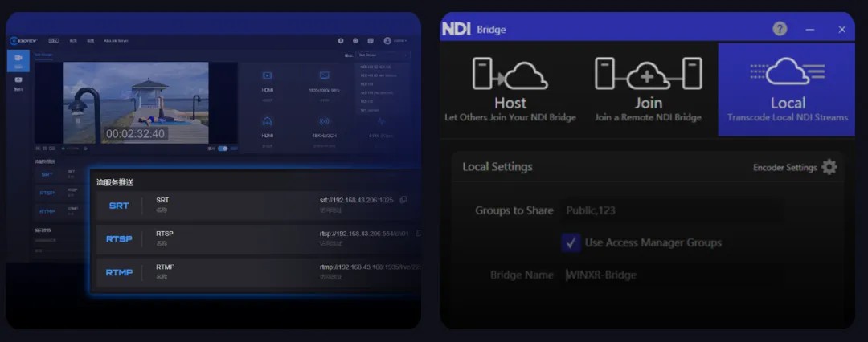Toggle Use Access Manager Groups checkbox
The image size is (868, 342).
571,242
